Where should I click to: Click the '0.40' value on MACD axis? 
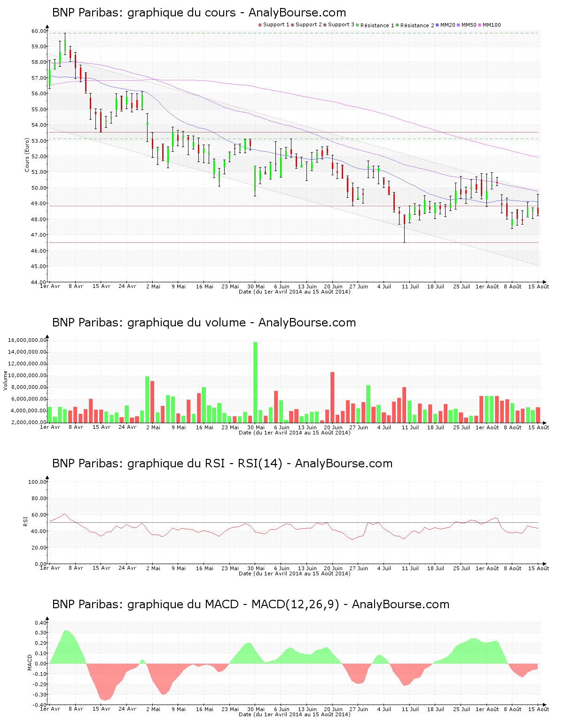tap(41, 623)
